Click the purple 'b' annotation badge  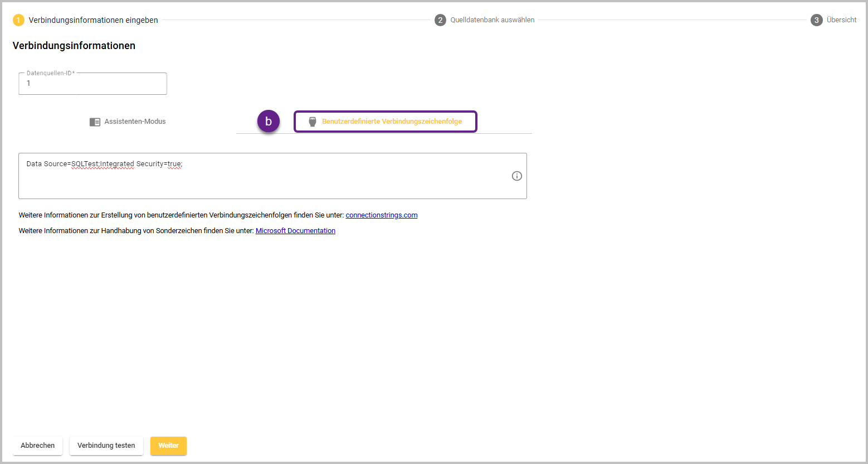click(269, 121)
